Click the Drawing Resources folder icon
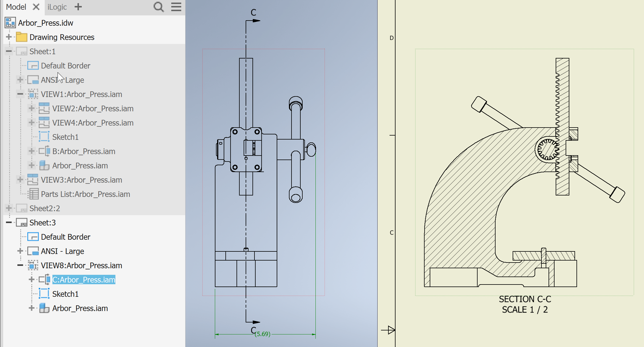644x347 pixels. point(22,37)
